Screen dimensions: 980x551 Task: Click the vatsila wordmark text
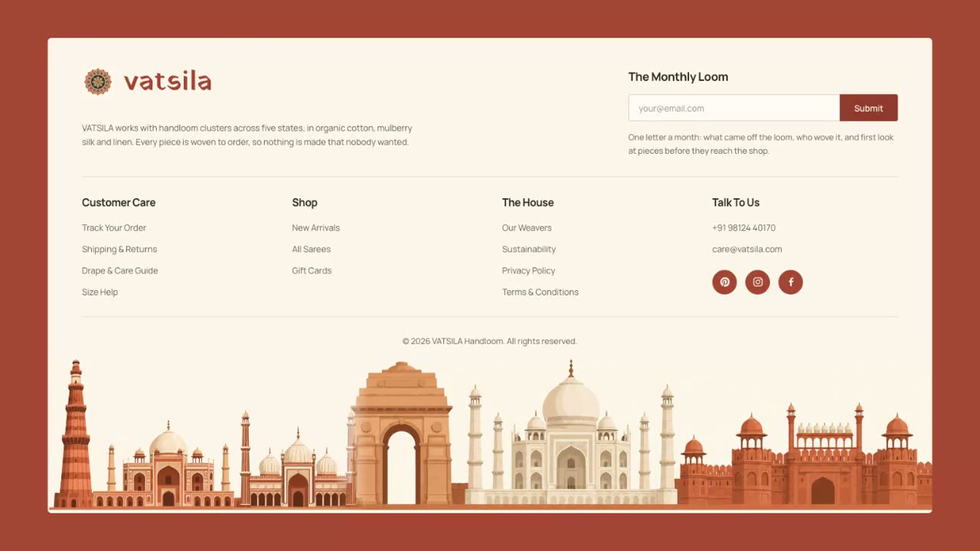[x=168, y=81]
